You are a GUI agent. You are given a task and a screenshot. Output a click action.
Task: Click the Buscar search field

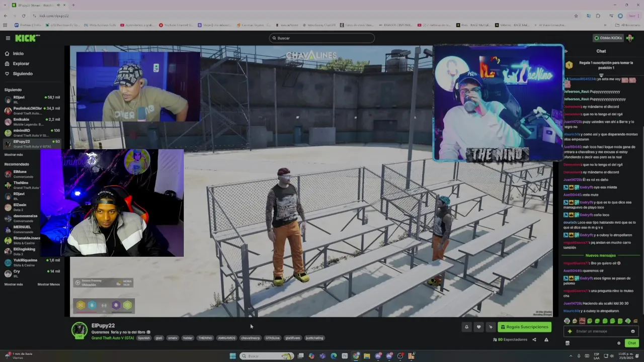(x=322, y=38)
